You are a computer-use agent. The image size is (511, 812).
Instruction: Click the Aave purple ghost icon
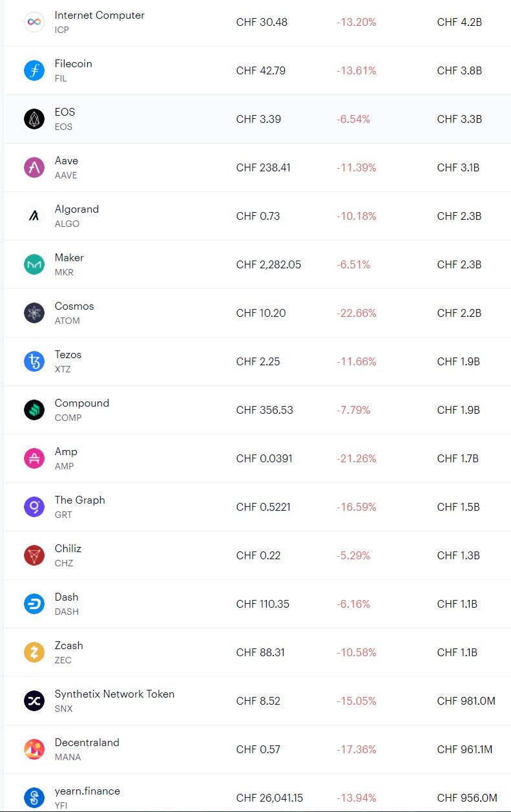(34, 167)
